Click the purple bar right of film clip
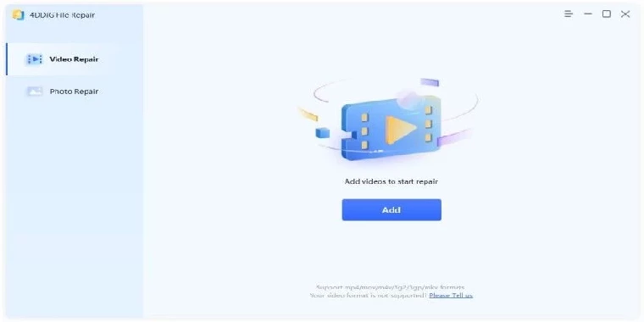The width and height of the screenshot is (644, 322). click(x=454, y=137)
